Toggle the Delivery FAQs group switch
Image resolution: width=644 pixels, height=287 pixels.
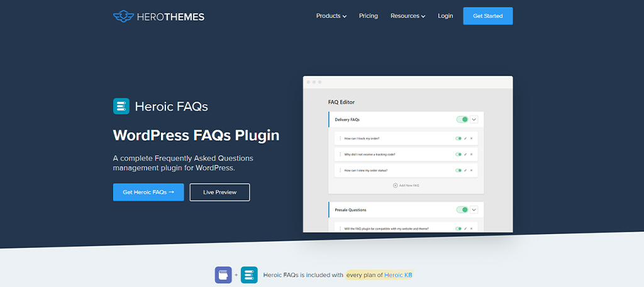click(462, 120)
